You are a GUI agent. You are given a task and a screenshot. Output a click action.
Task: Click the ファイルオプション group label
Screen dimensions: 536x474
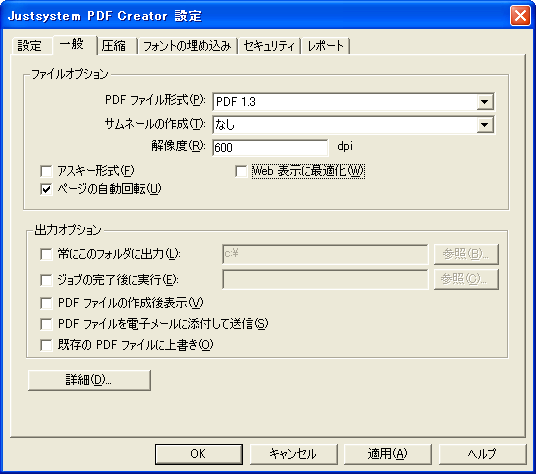pyautogui.click(x=70, y=74)
